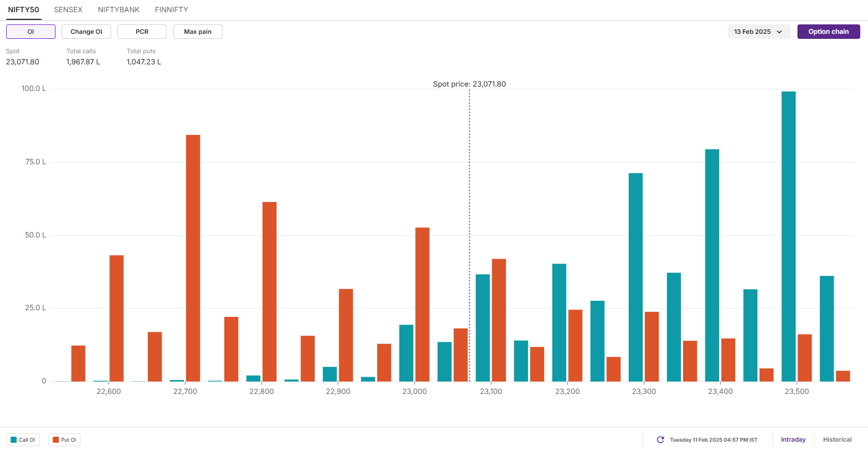Click the 100.0 L y-axis label
The image size is (868, 450).
[x=34, y=89]
